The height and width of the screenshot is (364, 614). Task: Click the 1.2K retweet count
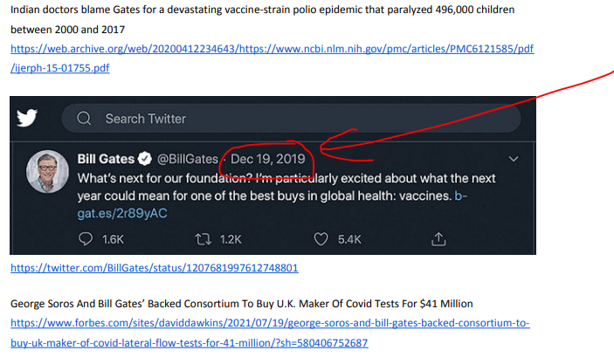(x=231, y=239)
